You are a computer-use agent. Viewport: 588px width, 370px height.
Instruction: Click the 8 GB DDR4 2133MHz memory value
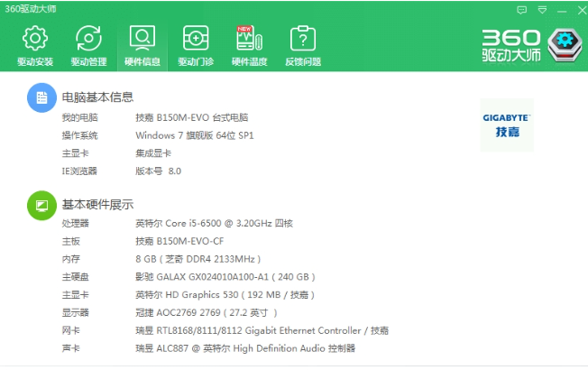pyautogui.click(x=198, y=259)
